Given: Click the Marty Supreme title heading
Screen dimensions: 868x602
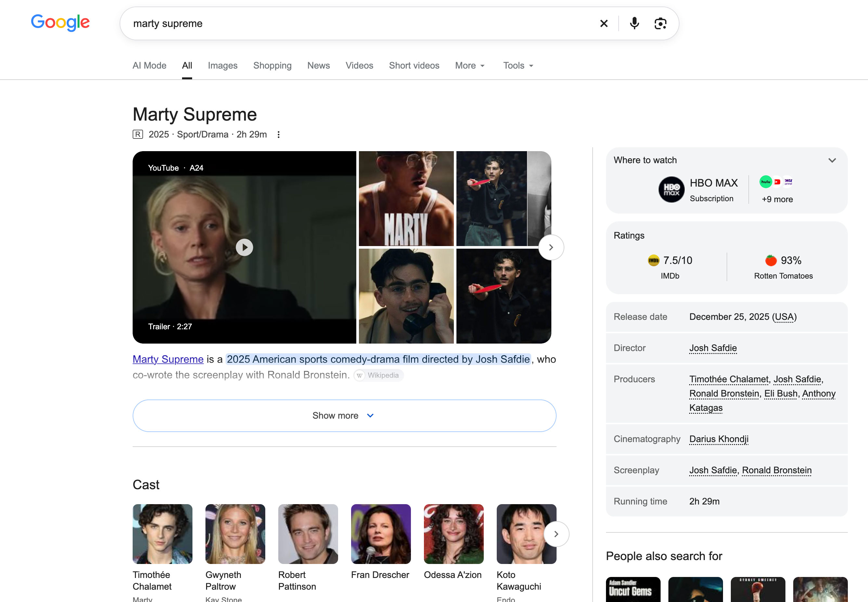Looking at the screenshot, I should point(195,114).
